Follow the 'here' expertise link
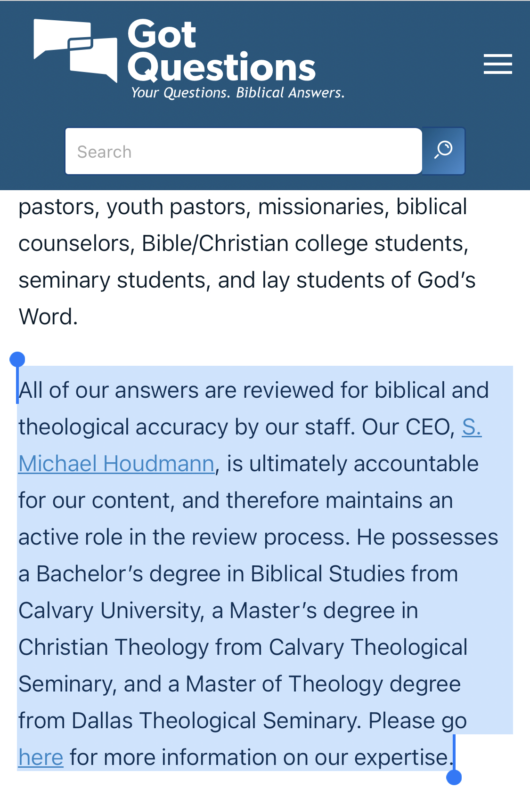The height and width of the screenshot is (812, 530). (x=41, y=757)
